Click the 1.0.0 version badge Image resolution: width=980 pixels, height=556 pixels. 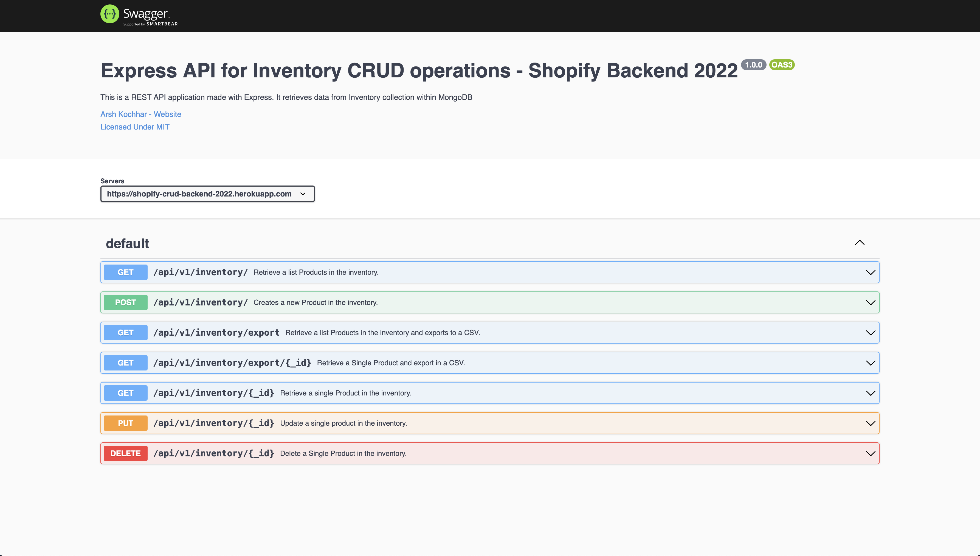pos(754,65)
